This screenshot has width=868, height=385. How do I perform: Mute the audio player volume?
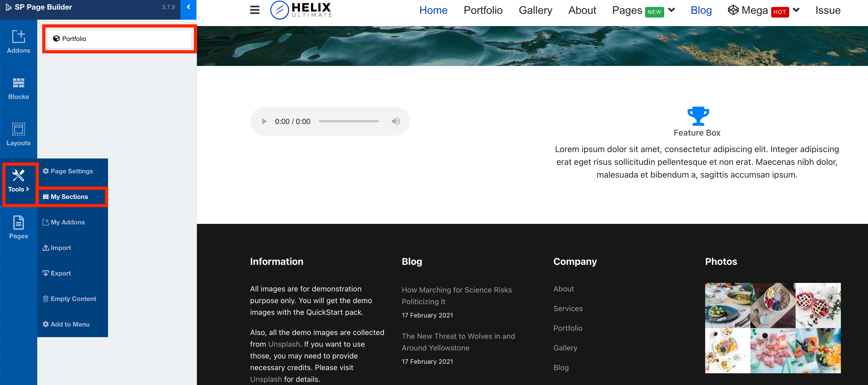point(396,121)
